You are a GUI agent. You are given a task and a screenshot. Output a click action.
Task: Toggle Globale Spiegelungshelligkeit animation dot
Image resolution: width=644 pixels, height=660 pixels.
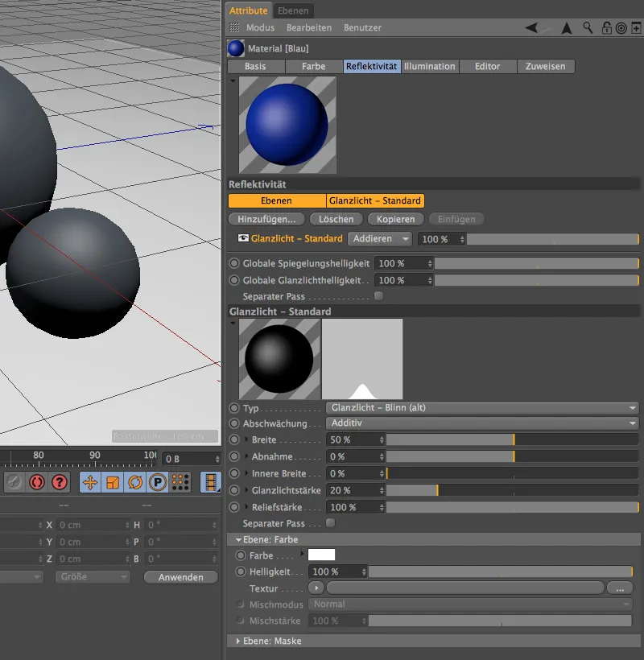234,263
